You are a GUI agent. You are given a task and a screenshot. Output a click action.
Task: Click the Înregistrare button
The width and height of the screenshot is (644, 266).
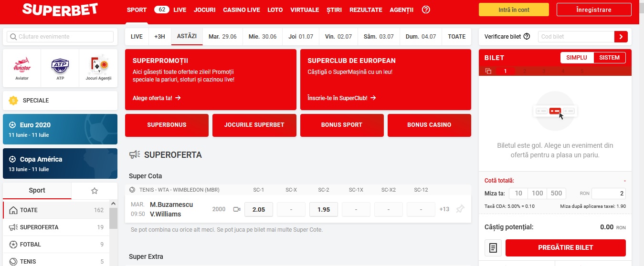[x=593, y=10]
